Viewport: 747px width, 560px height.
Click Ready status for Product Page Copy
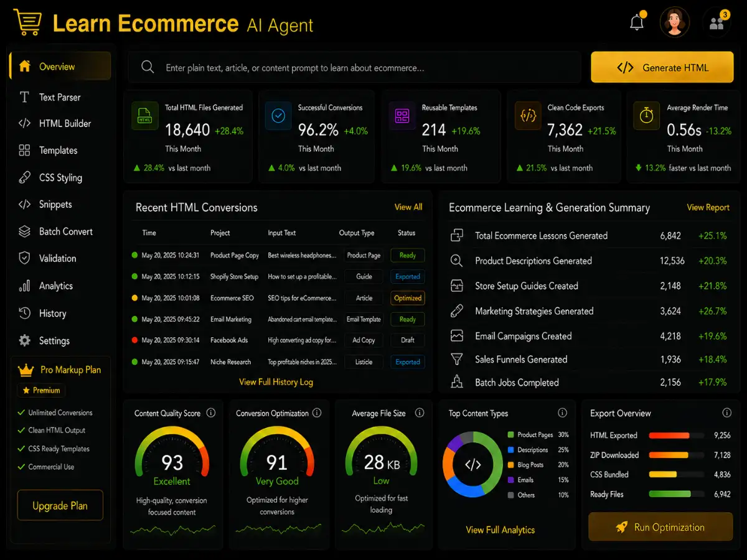408,255
